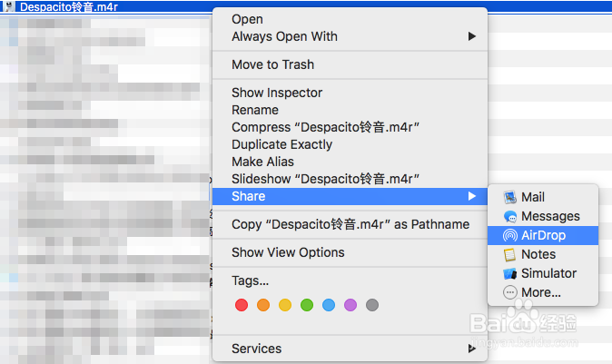Click the Mail icon in Share submenu
Screen dimensions: 612x364
tap(510, 197)
